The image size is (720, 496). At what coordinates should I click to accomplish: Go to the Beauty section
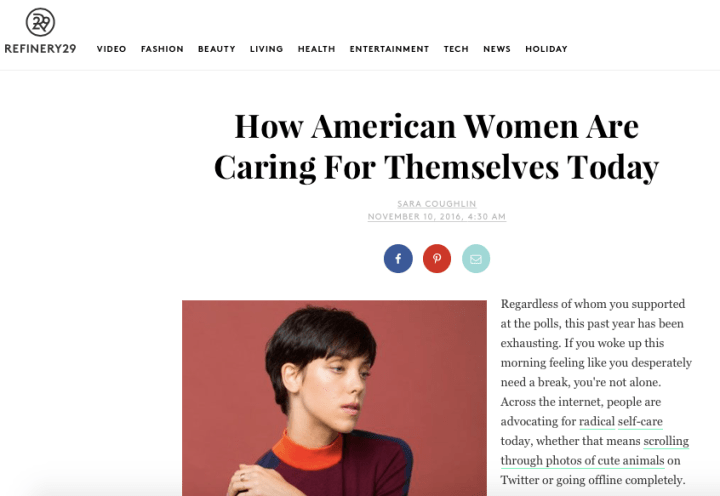coord(216,49)
